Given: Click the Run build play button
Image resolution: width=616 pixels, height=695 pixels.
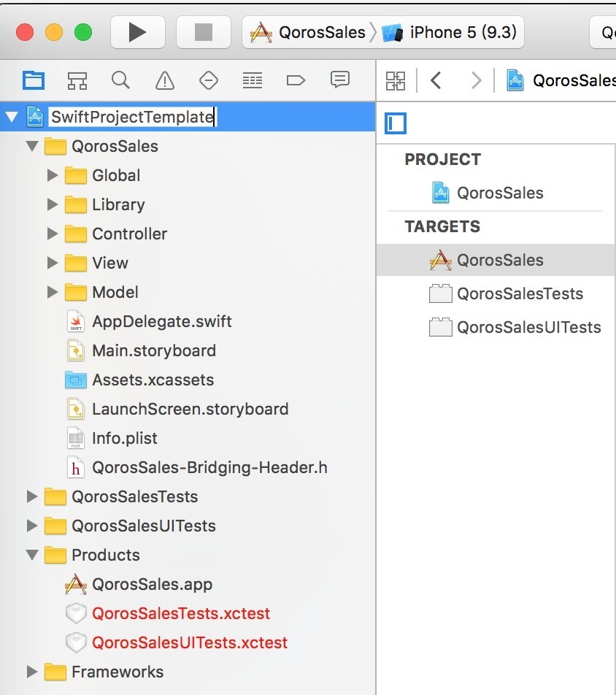Looking at the screenshot, I should pyautogui.click(x=137, y=32).
